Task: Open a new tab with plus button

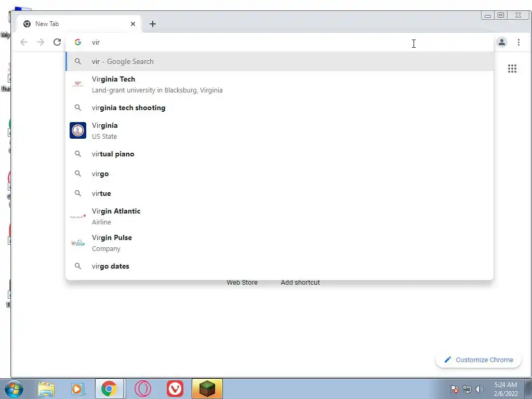Action: coord(153,24)
